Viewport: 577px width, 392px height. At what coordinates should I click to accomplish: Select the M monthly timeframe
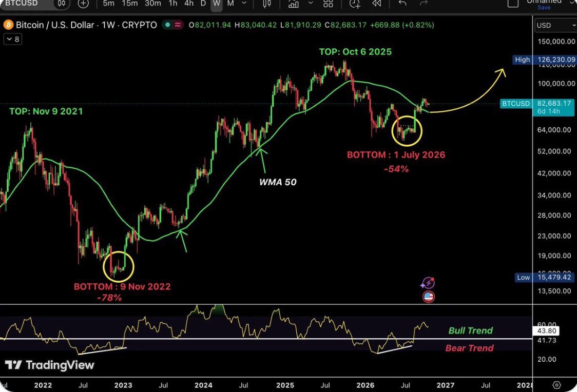pyautogui.click(x=230, y=3)
